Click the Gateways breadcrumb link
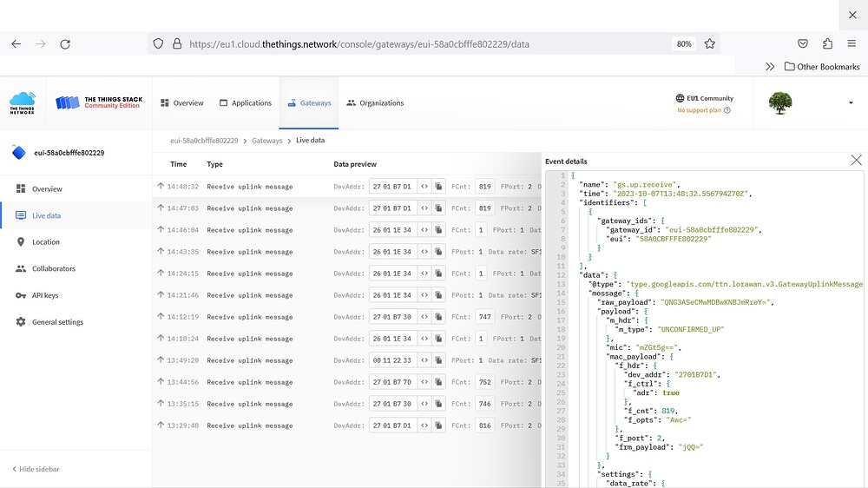Image resolution: width=868 pixels, height=488 pixels. (x=266, y=141)
